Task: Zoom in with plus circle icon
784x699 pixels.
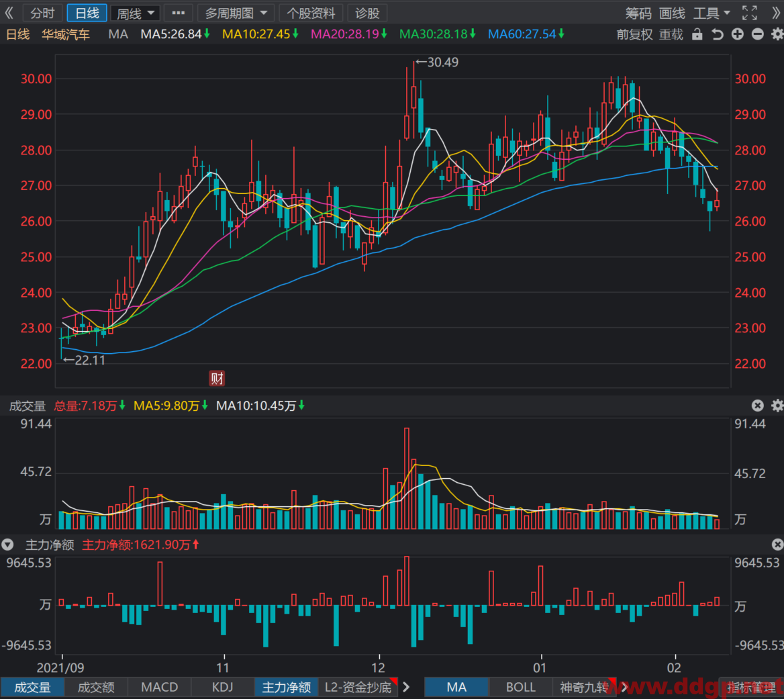Action: point(738,34)
